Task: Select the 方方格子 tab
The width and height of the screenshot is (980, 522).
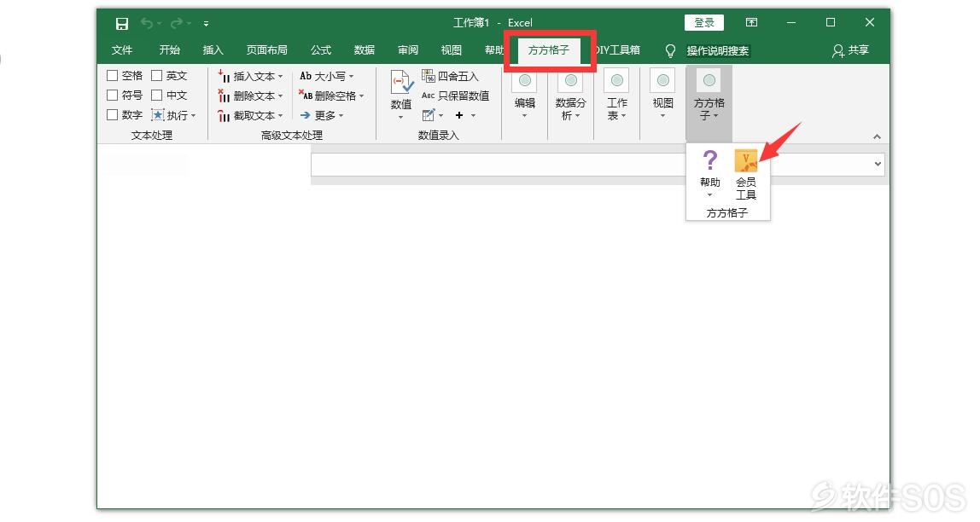Action: [x=549, y=50]
